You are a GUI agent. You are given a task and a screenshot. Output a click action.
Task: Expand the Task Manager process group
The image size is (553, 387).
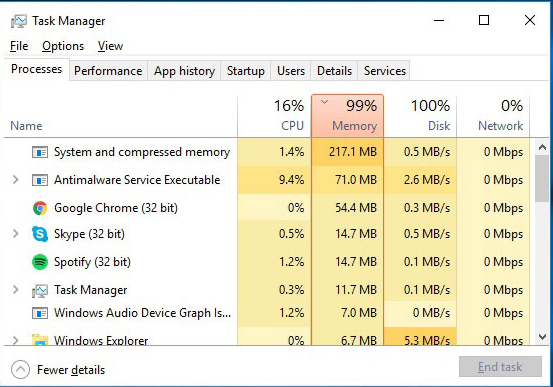coord(16,290)
